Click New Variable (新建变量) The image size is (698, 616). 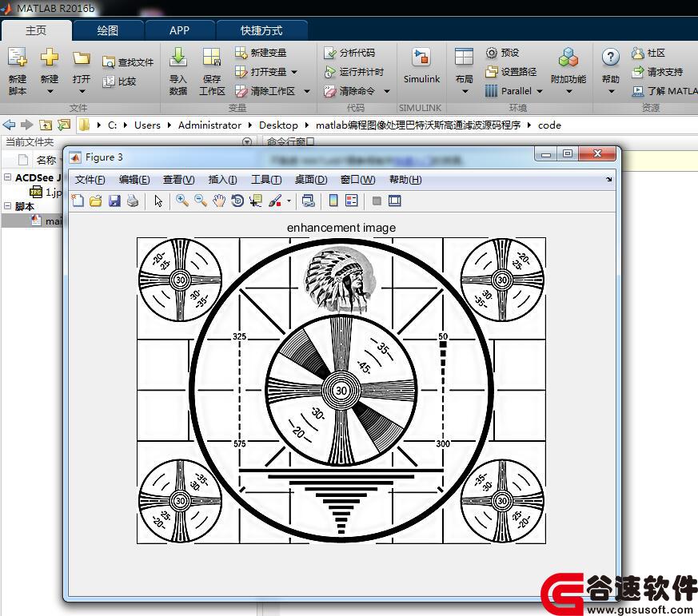coord(261,53)
